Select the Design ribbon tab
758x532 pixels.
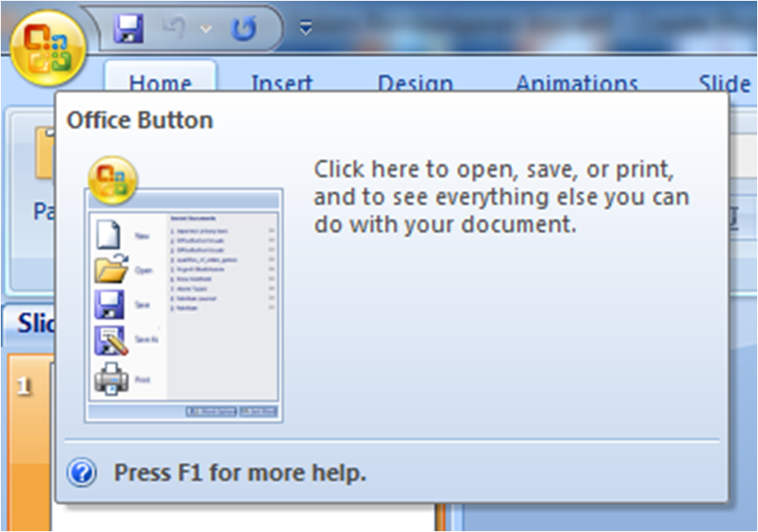[415, 82]
